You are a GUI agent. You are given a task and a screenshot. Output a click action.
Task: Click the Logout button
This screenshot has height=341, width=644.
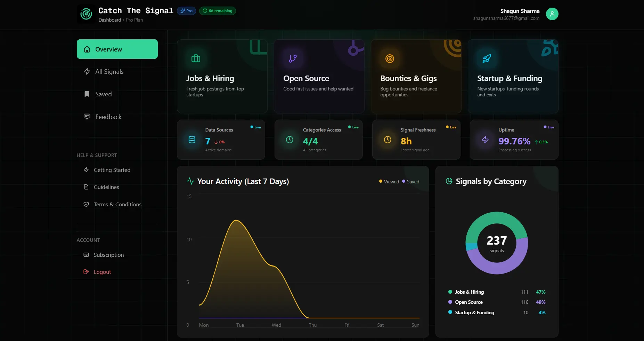(102, 272)
